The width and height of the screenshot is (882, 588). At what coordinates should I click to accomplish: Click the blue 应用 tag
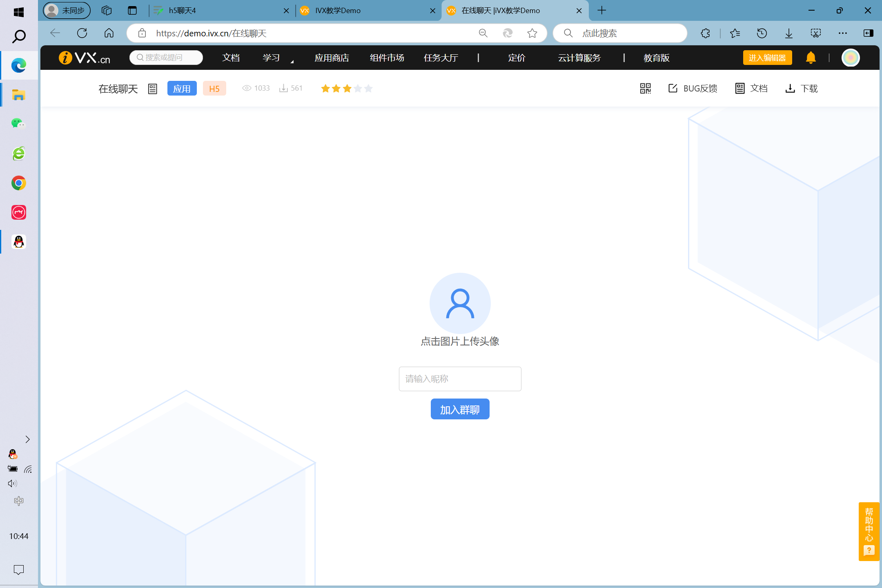[x=182, y=88]
